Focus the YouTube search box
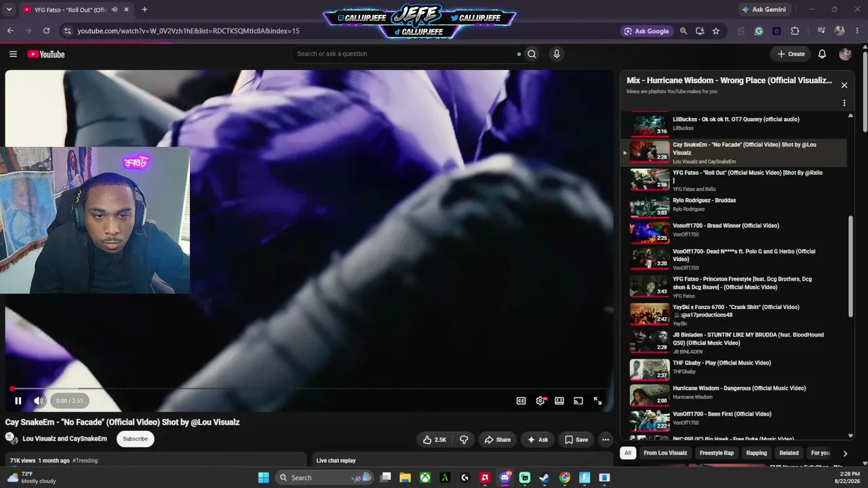This screenshot has width=868, height=488. click(x=407, y=54)
